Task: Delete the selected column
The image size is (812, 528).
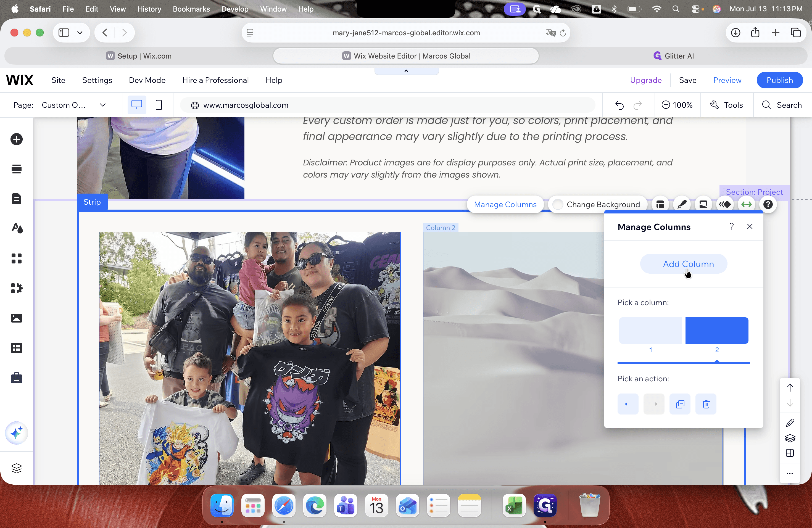Action: click(706, 404)
